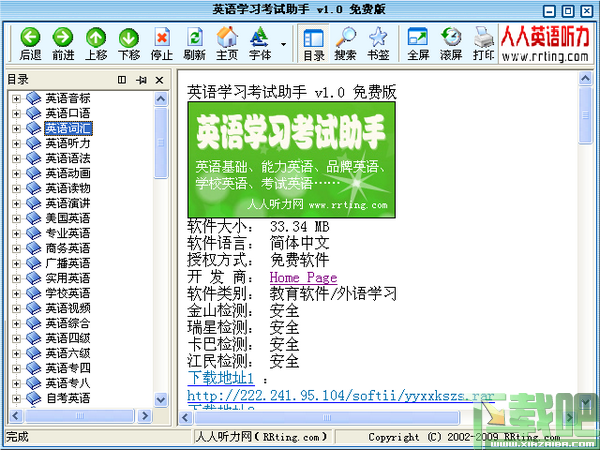The height and width of the screenshot is (450, 600).
Task: Click the book icon beside 学校英语
Action: tap(34, 293)
